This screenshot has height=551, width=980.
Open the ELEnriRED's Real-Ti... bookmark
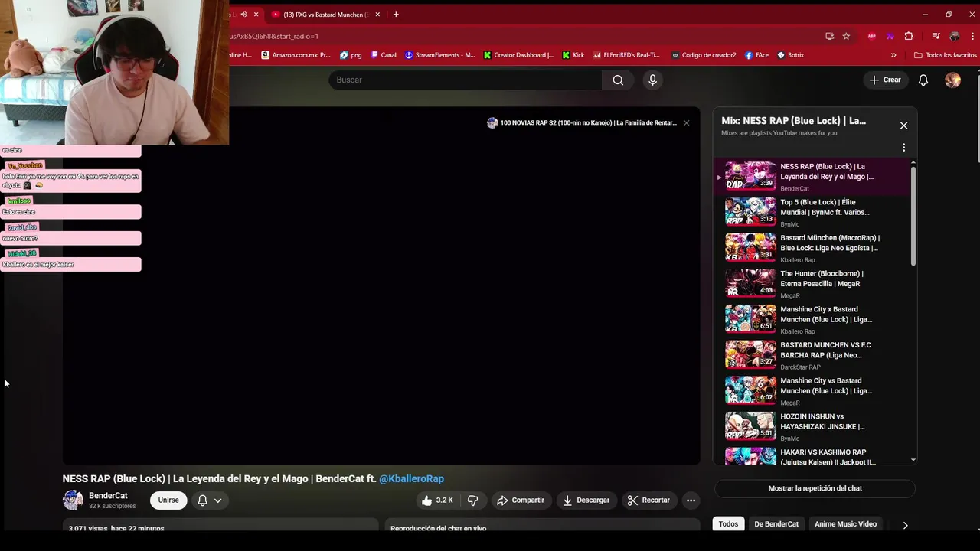(626, 55)
